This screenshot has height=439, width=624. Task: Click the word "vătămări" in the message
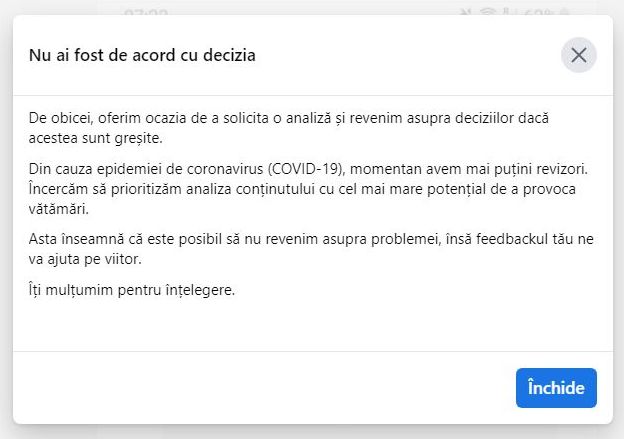(59, 208)
